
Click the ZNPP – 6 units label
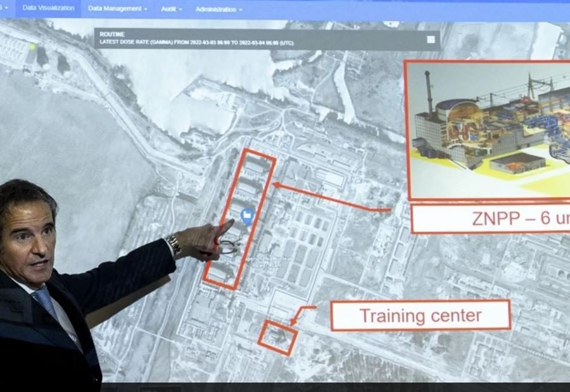point(490,219)
